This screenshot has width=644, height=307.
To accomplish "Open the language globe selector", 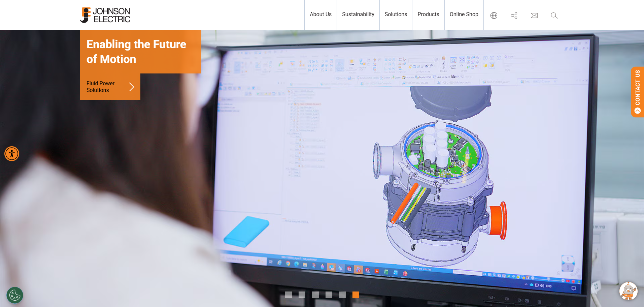I will click(x=494, y=16).
